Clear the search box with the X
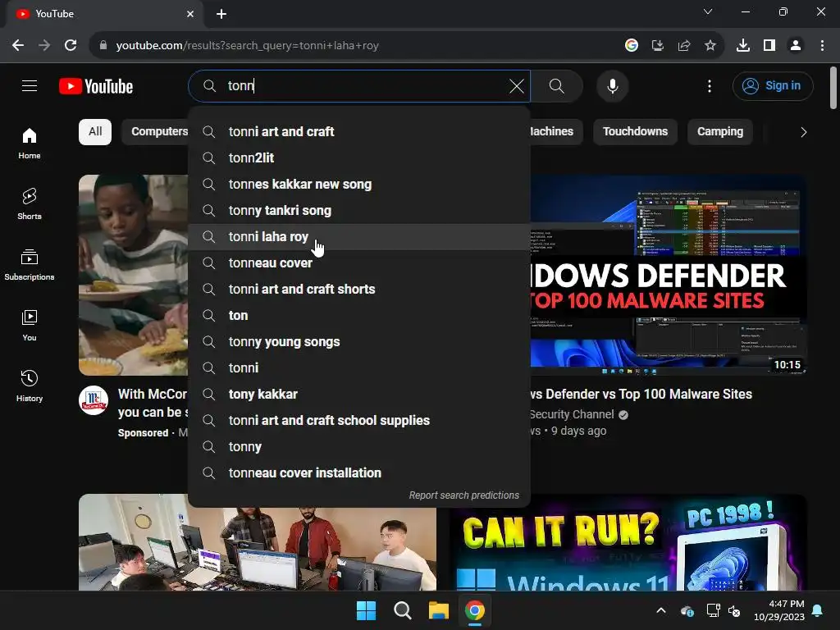The width and height of the screenshot is (840, 630). [x=517, y=85]
